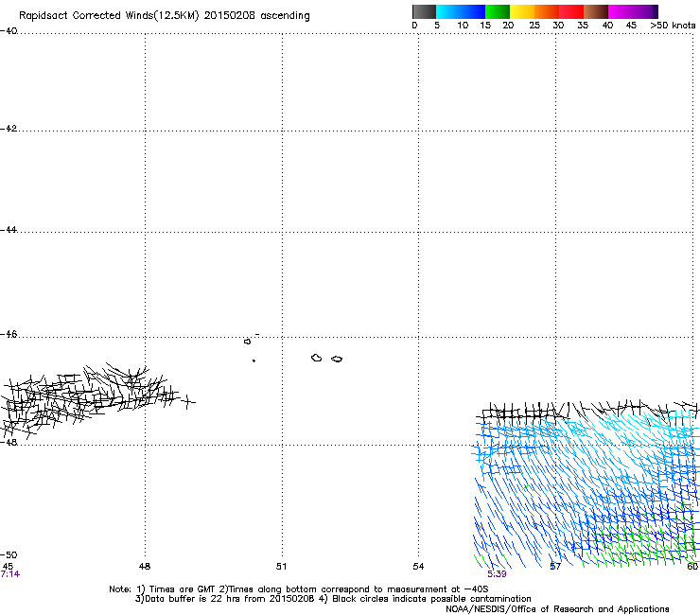
Task: Click the purple pass time '5:39'
Action: (x=497, y=574)
